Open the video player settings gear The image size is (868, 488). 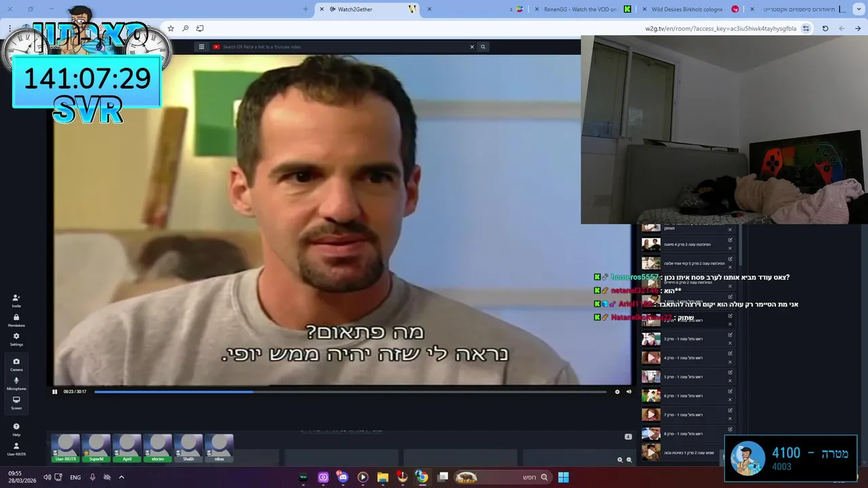point(617,391)
